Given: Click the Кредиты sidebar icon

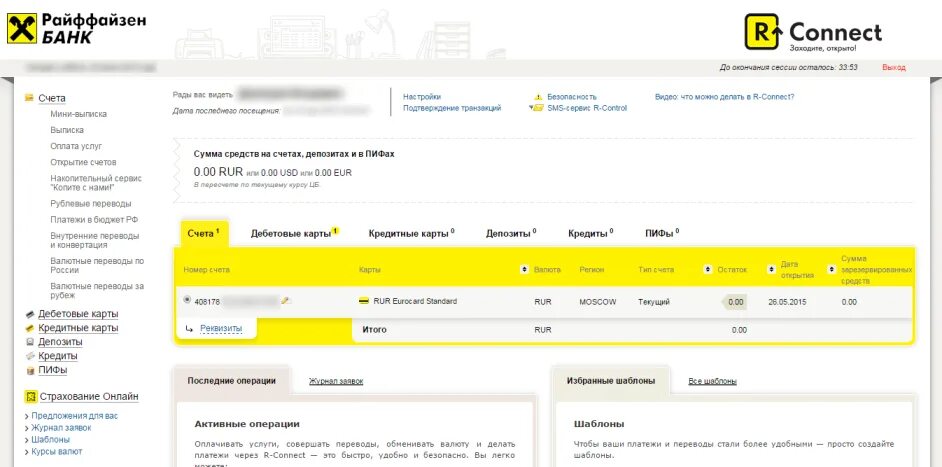Looking at the screenshot, I should coord(30,356).
